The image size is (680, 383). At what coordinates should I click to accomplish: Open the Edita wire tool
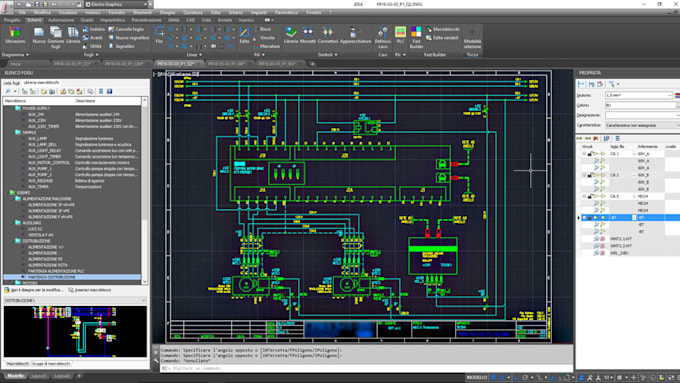tap(244, 35)
